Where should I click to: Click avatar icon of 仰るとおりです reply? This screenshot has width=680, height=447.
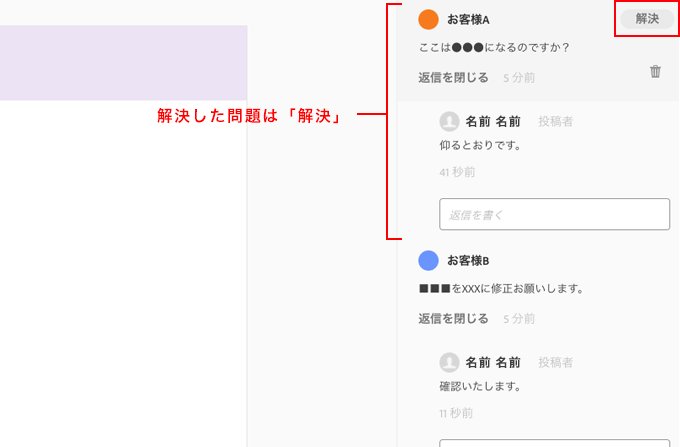449,121
